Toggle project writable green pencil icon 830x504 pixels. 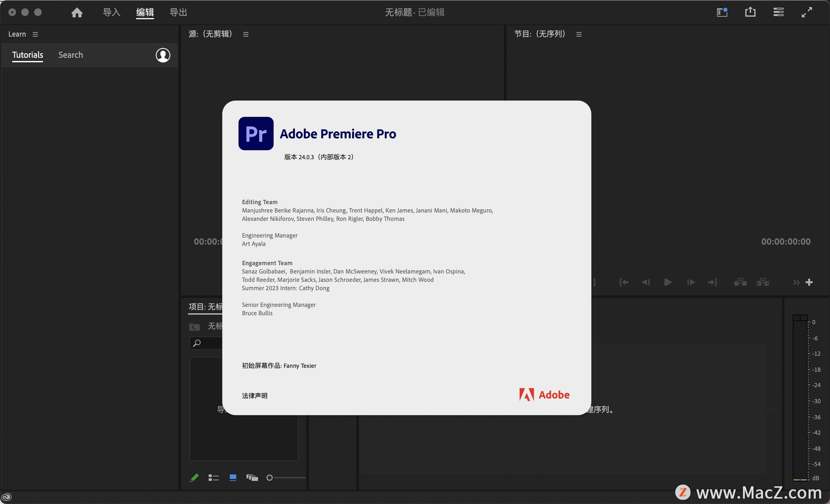point(194,478)
